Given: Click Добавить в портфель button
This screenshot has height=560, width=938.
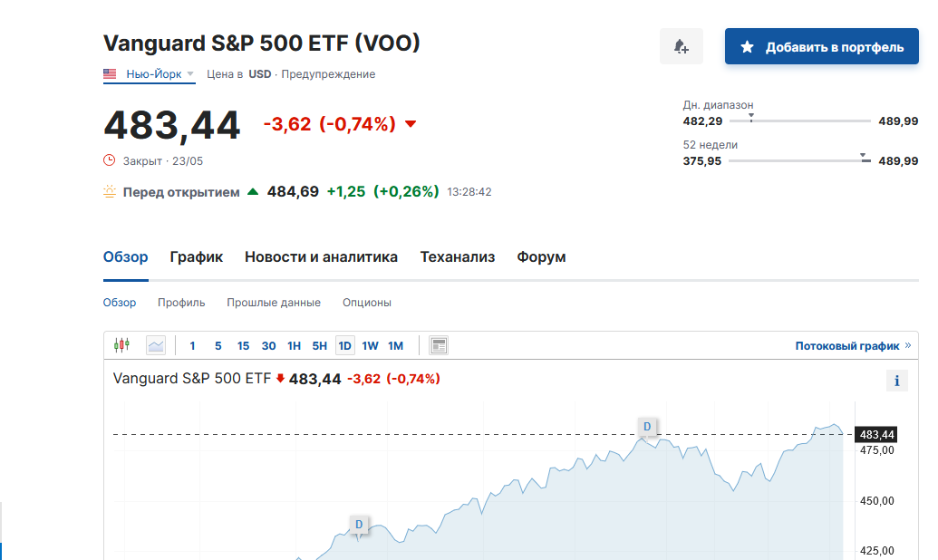Looking at the screenshot, I should point(822,47).
